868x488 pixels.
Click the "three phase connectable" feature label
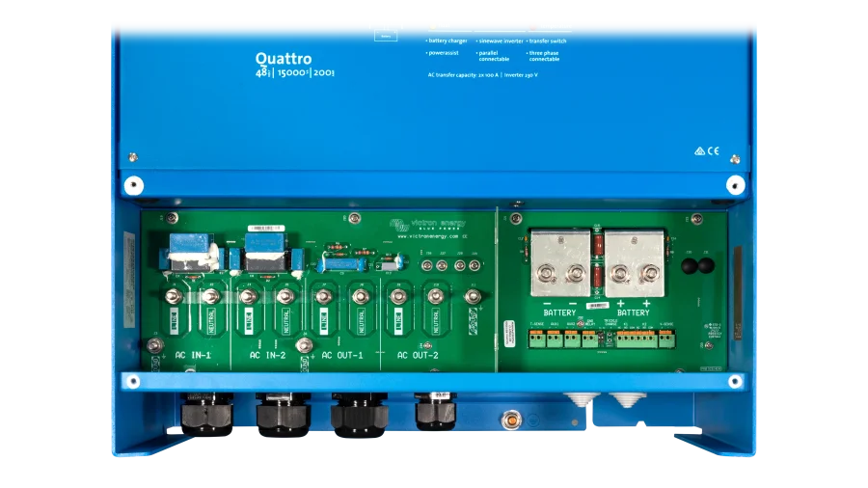click(544, 56)
